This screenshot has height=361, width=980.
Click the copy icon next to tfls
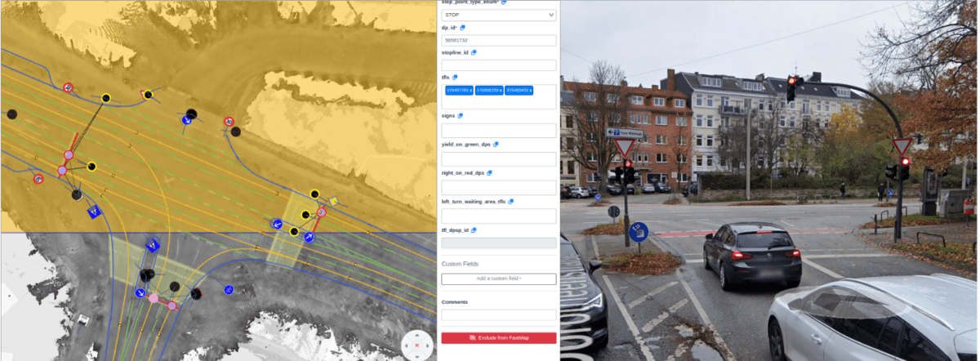[455, 77]
